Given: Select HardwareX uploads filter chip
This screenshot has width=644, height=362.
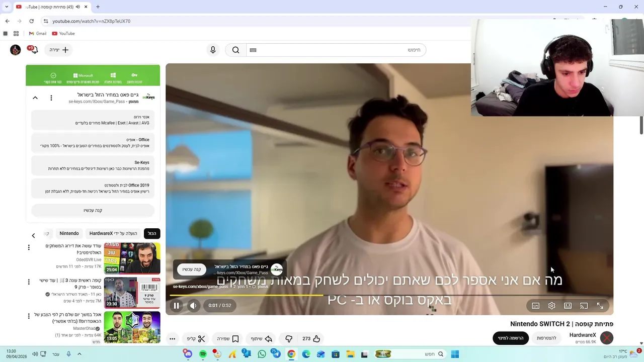Looking at the screenshot, I should (x=113, y=233).
